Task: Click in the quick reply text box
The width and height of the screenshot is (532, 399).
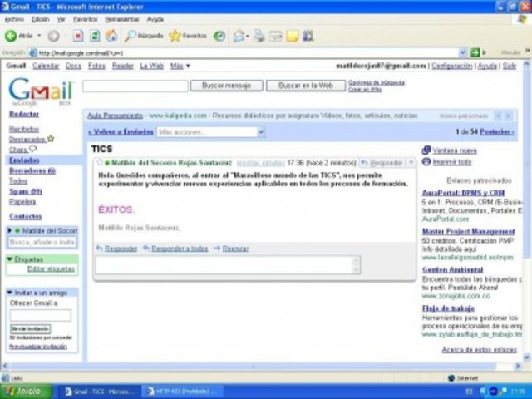Action: (228, 265)
